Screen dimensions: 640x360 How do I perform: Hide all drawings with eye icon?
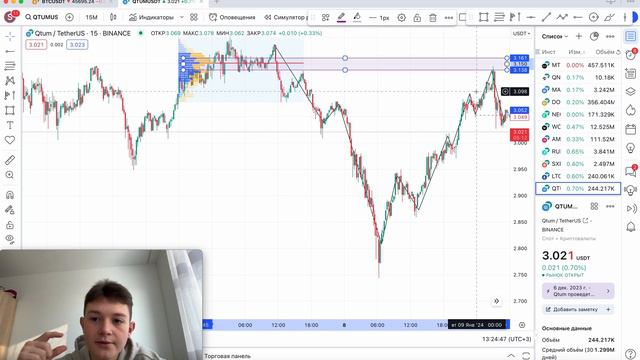pyautogui.click(x=10, y=239)
